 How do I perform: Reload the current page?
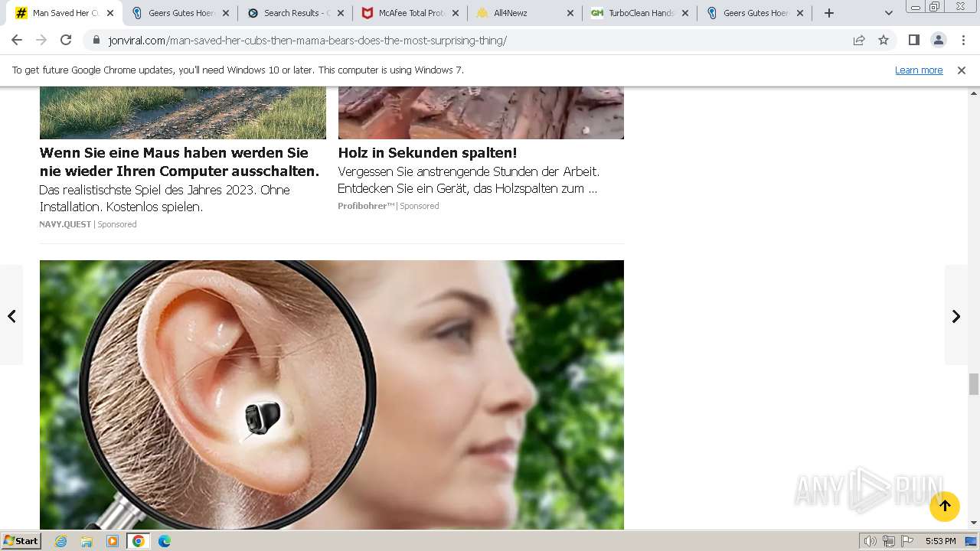tap(66, 41)
